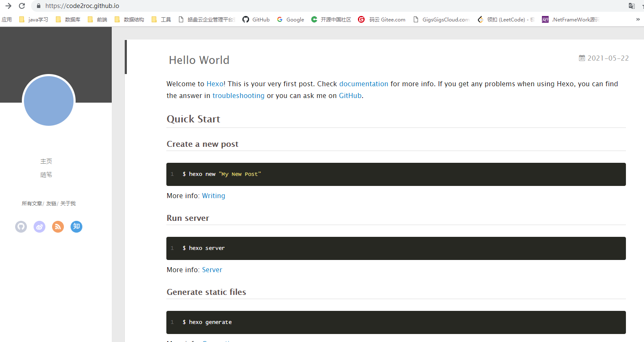Switch to the 所有文章 tab
The height and width of the screenshot is (342, 644).
coord(32,204)
